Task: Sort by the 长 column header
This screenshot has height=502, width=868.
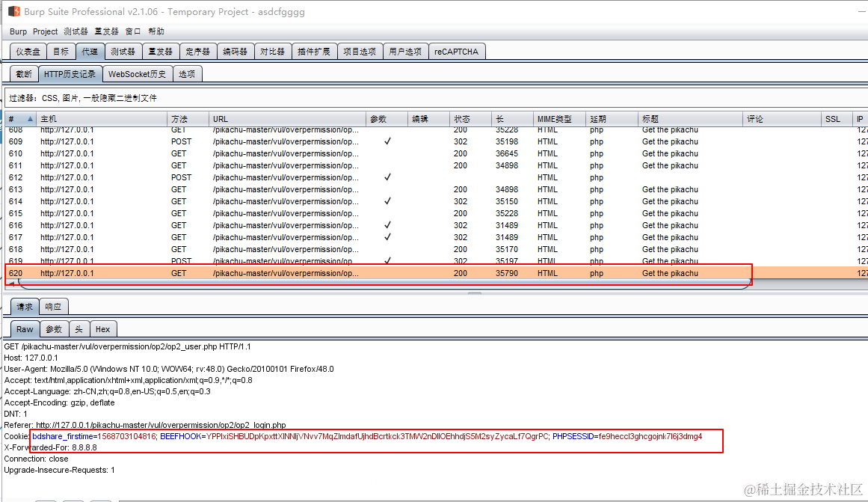Action: click(512, 119)
